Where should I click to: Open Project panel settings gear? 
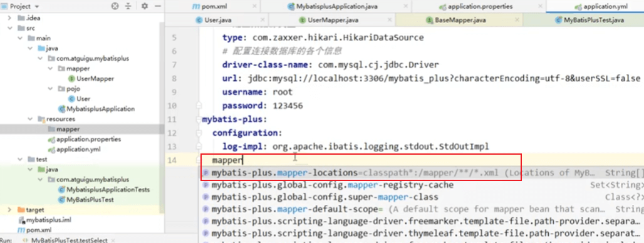tap(145, 6)
